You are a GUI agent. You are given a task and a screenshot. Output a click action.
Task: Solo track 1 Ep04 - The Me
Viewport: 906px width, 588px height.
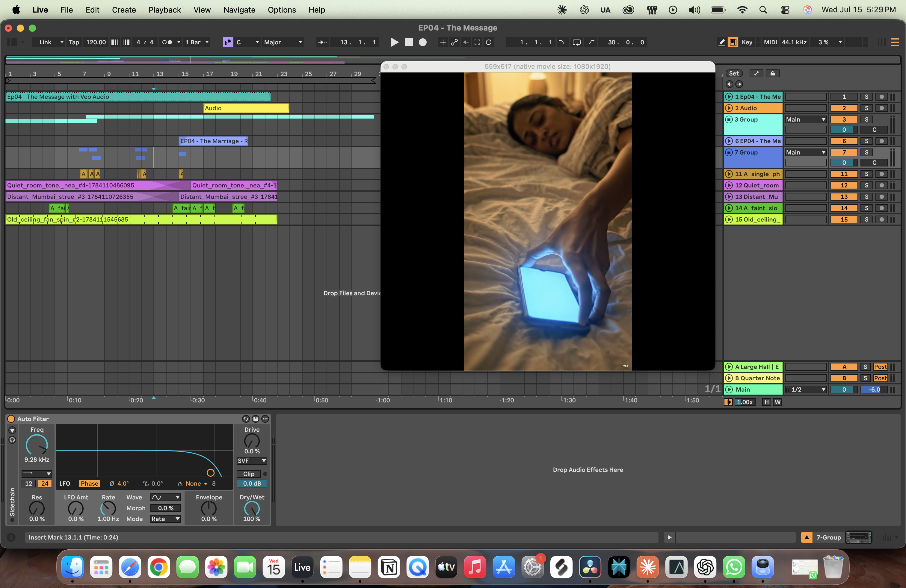(866, 97)
